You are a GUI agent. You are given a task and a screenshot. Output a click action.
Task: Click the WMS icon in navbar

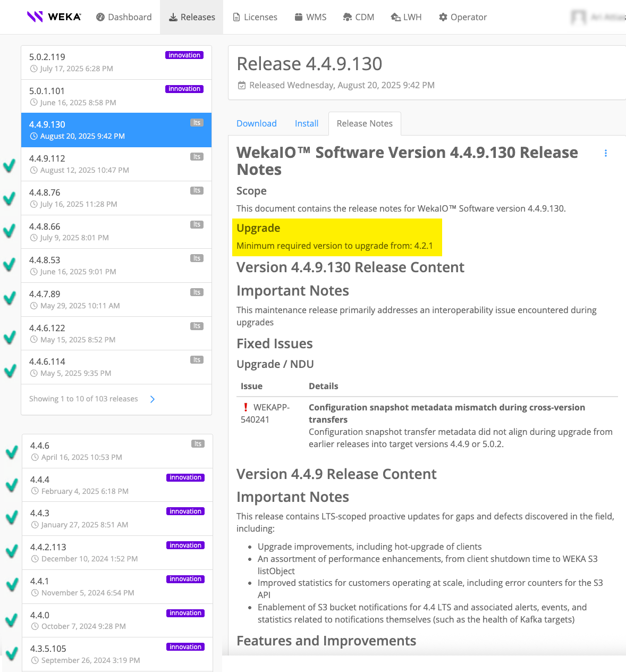(x=299, y=17)
